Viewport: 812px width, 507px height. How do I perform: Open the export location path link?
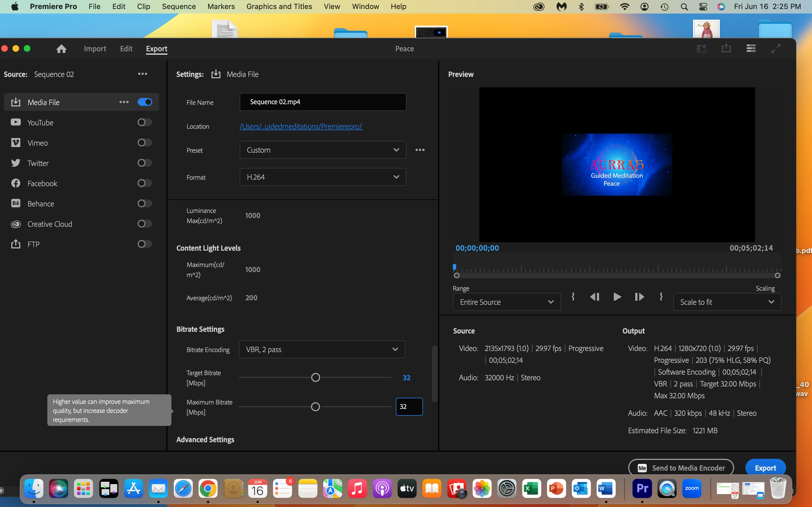click(301, 126)
